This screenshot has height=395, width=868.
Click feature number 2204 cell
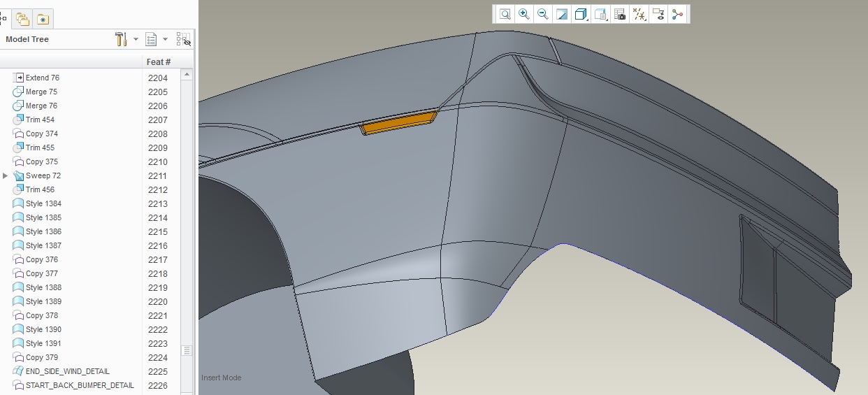pos(158,78)
